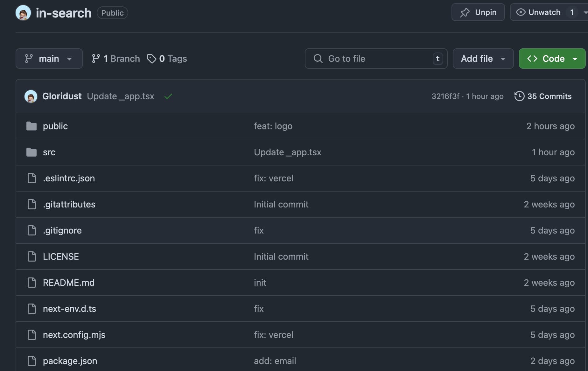Click the file icon beside .eslintrc.json
Viewport: 588px width, 371px height.
point(32,178)
